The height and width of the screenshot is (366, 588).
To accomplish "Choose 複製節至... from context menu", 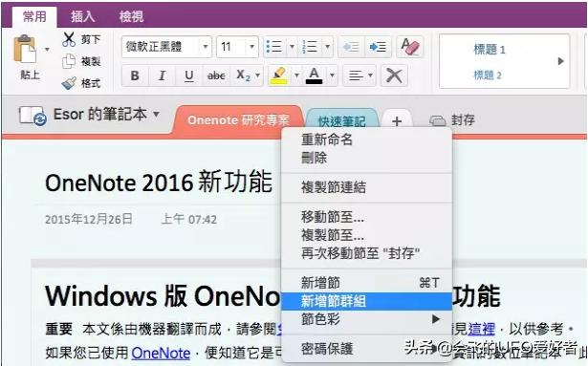I will (x=367, y=235).
